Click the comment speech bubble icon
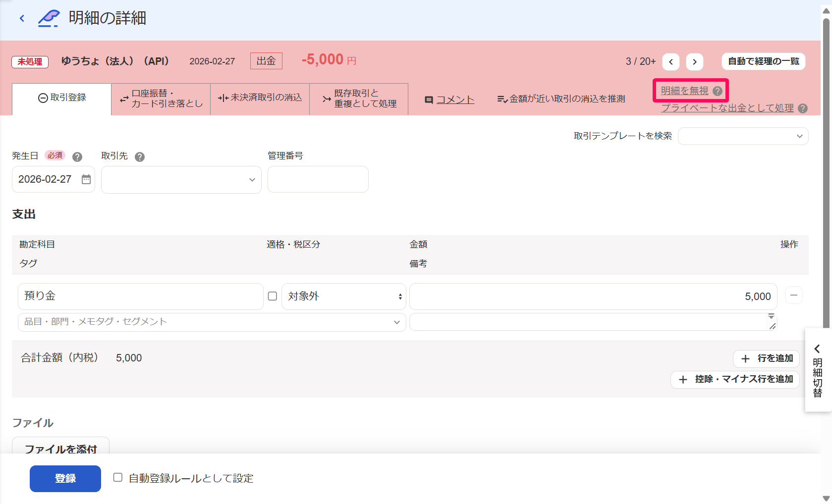The image size is (832, 504). (429, 100)
